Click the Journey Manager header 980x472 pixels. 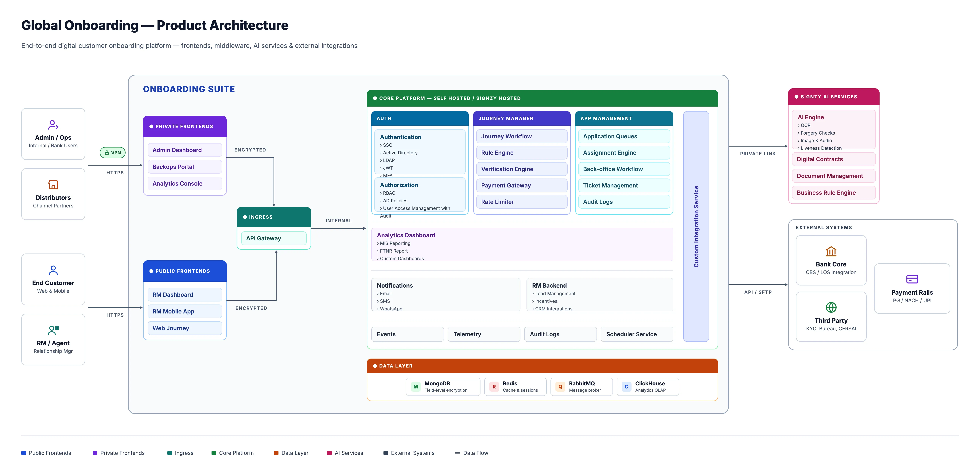click(x=522, y=118)
